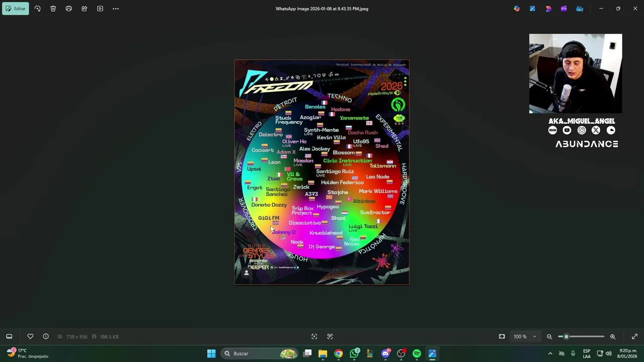Scan text in image with the OCR icon

coord(330,336)
